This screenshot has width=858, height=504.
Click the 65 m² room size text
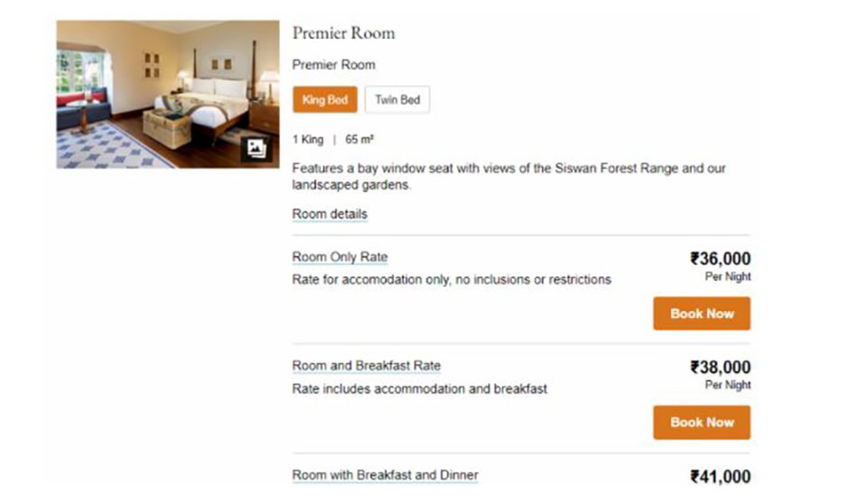pyautogui.click(x=359, y=140)
